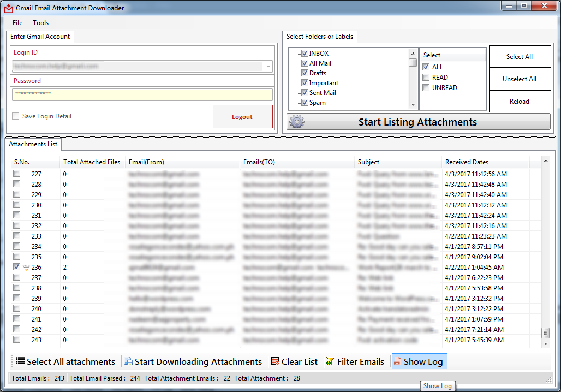Image resolution: width=561 pixels, height=392 pixels.
Task: Sort by the Emails(TO) column header
Action: tap(297, 162)
